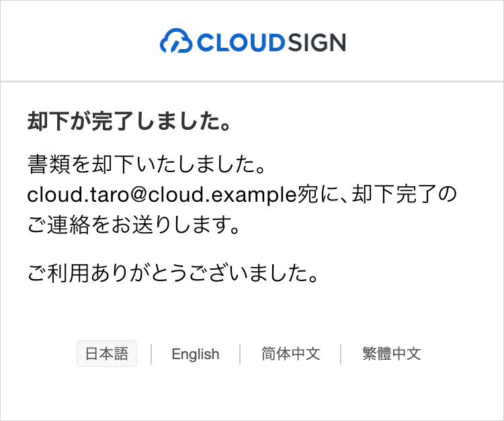504x421 pixels.
Task: Click the email cloud.taro@cloud.example
Action: [162, 195]
